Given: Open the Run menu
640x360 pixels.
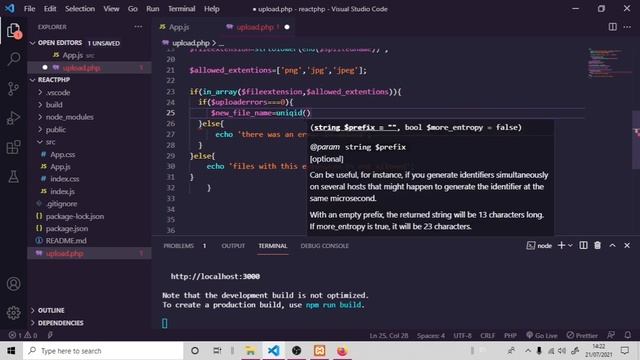Looking at the screenshot, I should [x=153, y=9].
